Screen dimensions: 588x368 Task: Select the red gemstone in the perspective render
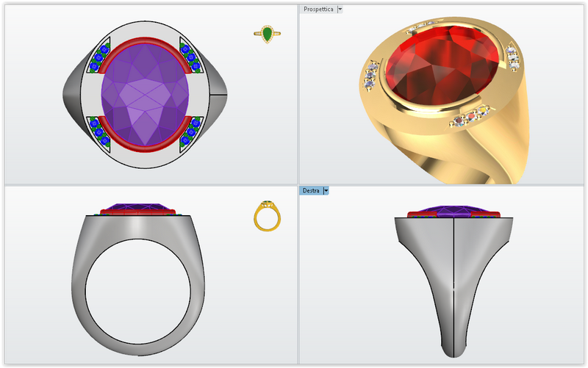(x=442, y=67)
